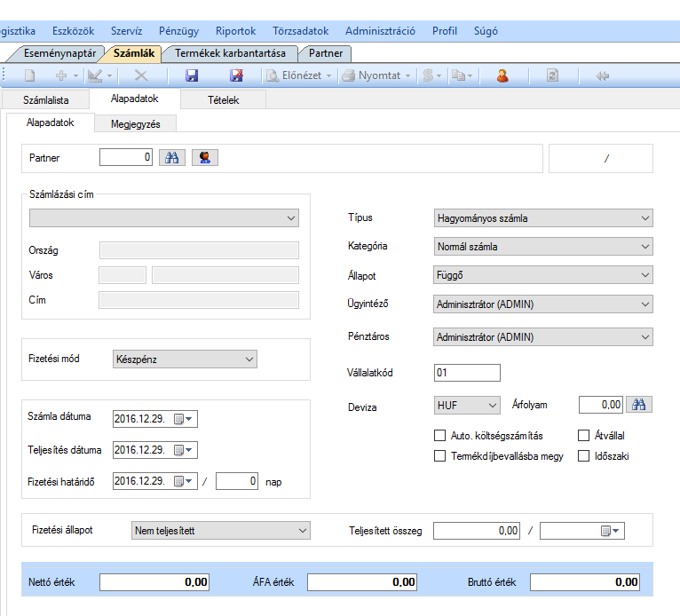This screenshot has width=680, height=616.
Task: Open the Állapot dropdown
Action: click(543, 275)
